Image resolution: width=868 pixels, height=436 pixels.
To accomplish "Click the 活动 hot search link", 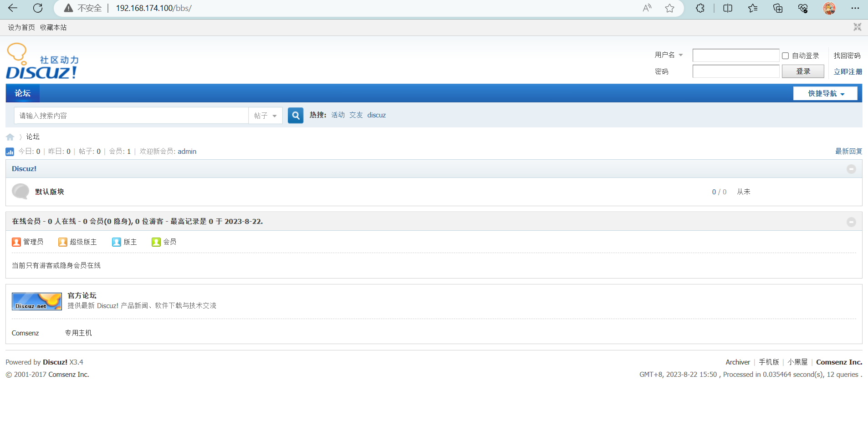I will coord(338,115).
